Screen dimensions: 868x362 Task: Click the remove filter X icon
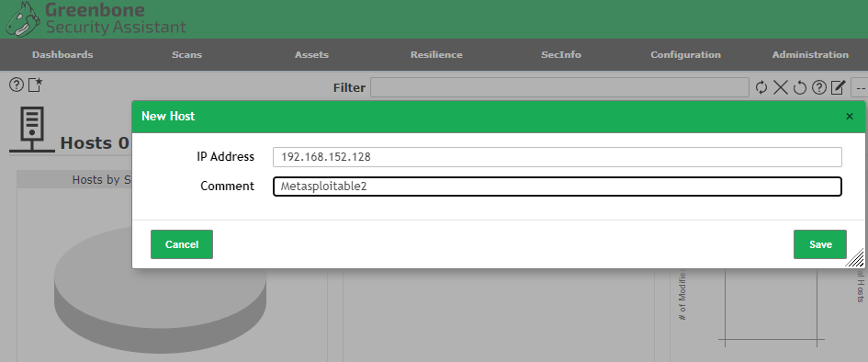781,87
